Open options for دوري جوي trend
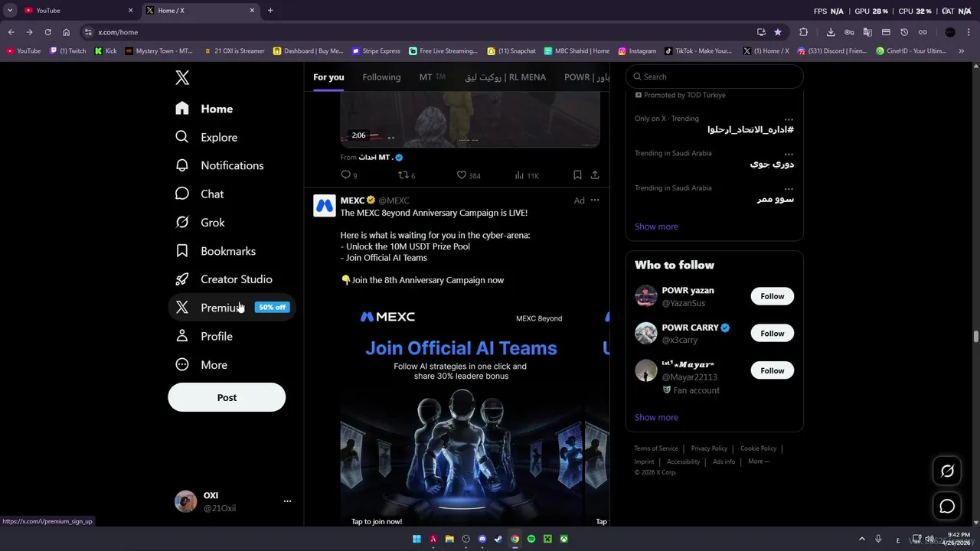 coord(789,155)
